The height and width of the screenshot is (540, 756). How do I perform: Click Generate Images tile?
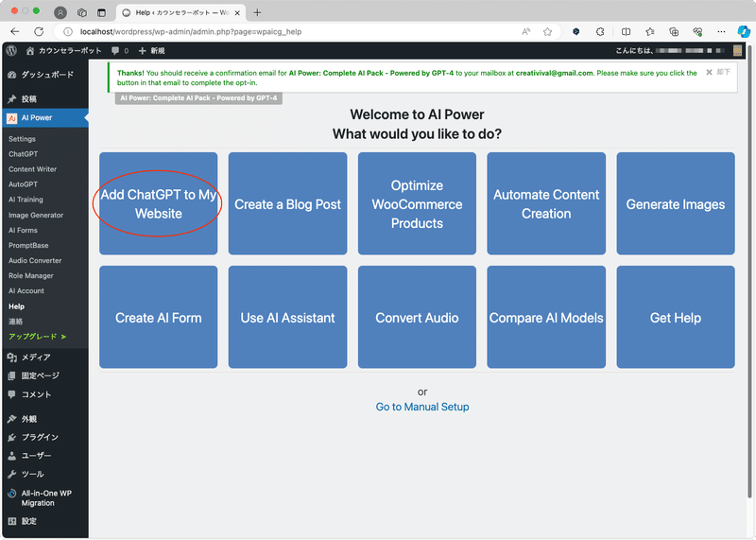click(676, 203)
